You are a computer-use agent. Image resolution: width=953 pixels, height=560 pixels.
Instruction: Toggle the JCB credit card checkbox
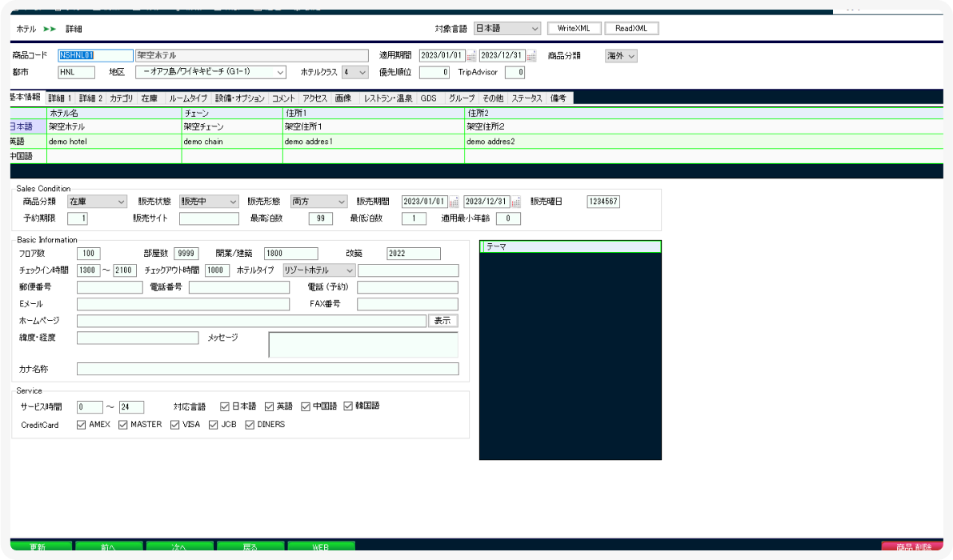click(214, 425)
